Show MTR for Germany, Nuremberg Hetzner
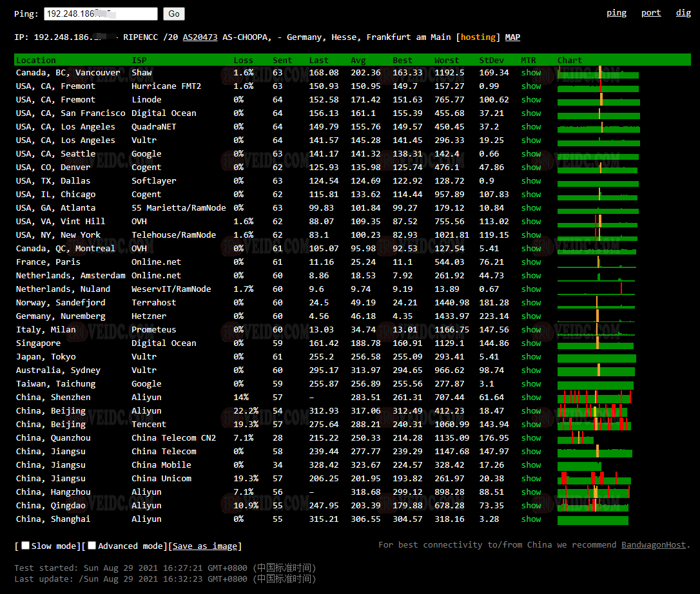The height and width of the screenshot is (594, 700). pyautogui.click(x=531, y=316)
